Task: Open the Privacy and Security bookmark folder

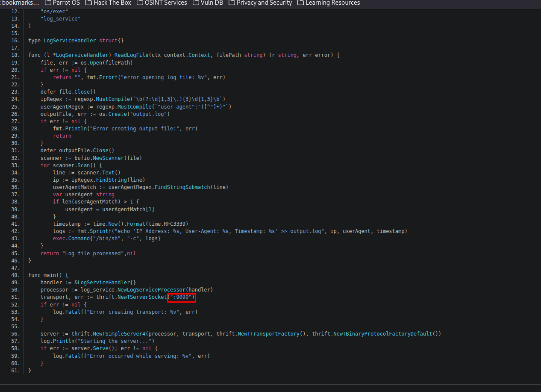Action: pyautogui.click(x=260, y=3)
